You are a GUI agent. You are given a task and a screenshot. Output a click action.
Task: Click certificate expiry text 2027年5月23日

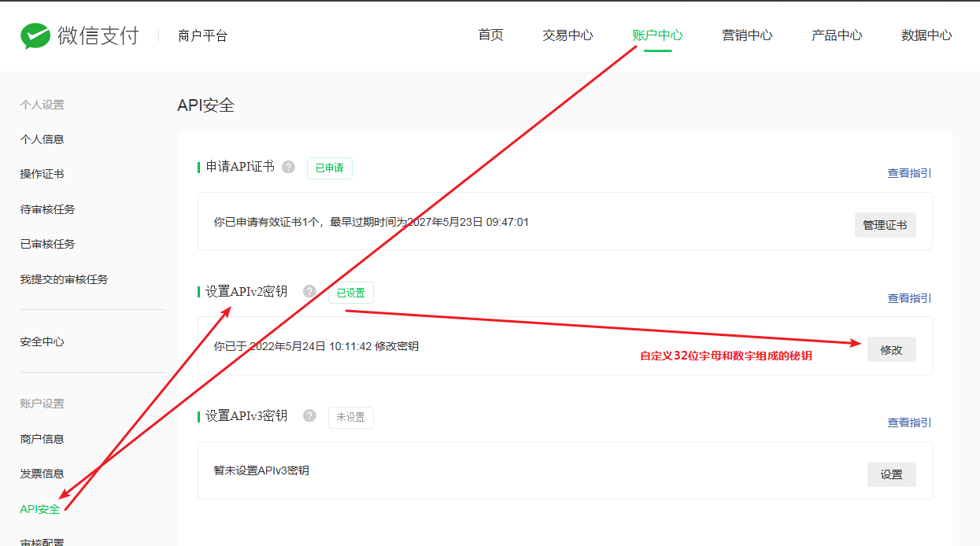pos(445,222)
